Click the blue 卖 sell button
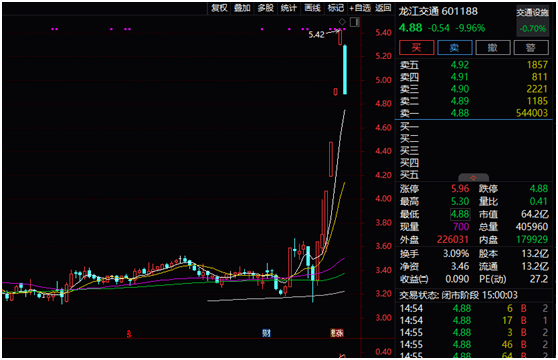This screenshot has height=360, width=558. pyautogui.click(x=454, y=47)
